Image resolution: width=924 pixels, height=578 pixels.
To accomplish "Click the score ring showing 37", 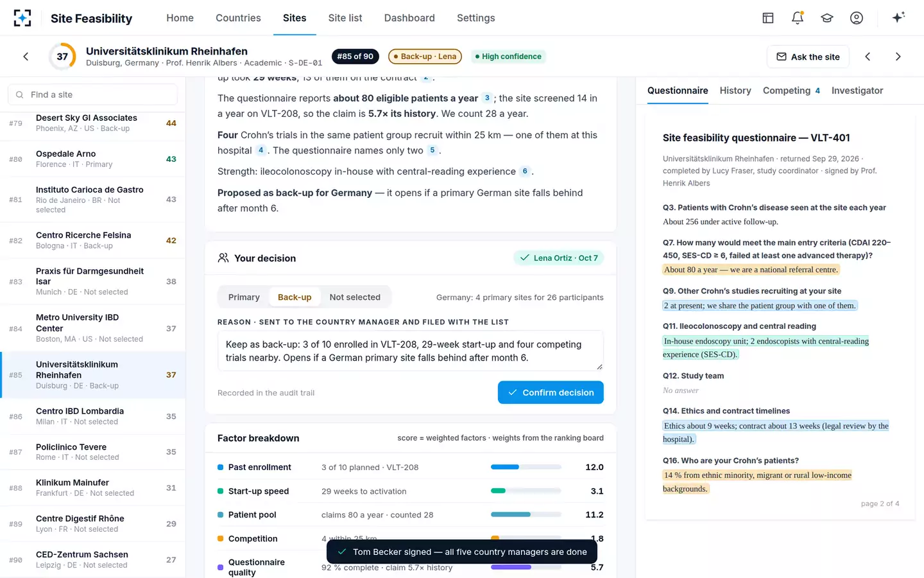I will 62,57.
